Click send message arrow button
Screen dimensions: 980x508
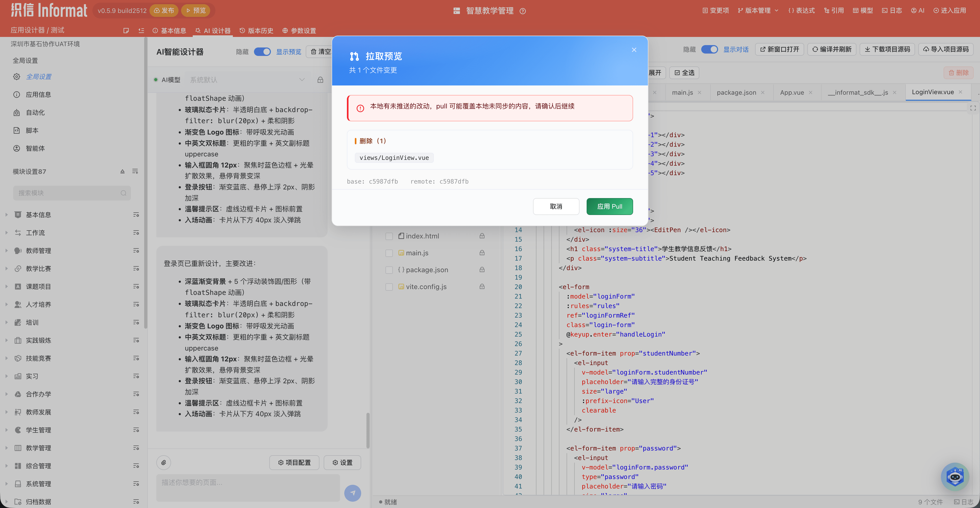(x=352, y=493)
